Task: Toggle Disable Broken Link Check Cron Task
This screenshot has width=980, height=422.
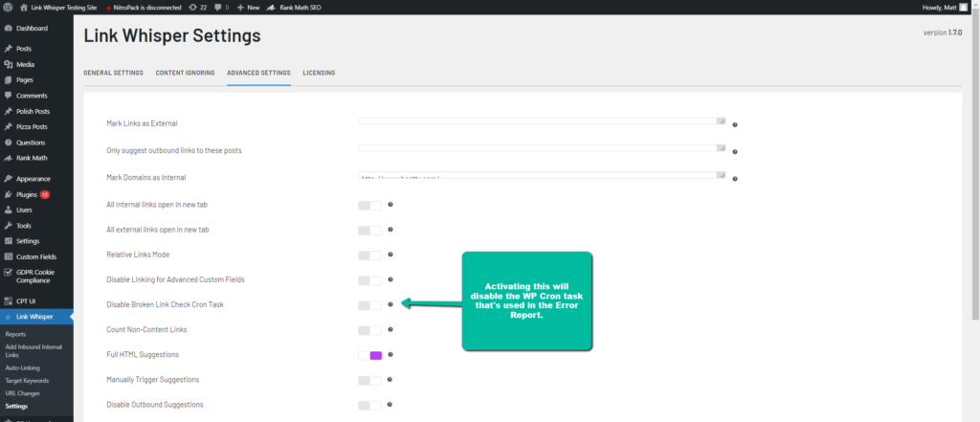Action: [x=369, y=305]
